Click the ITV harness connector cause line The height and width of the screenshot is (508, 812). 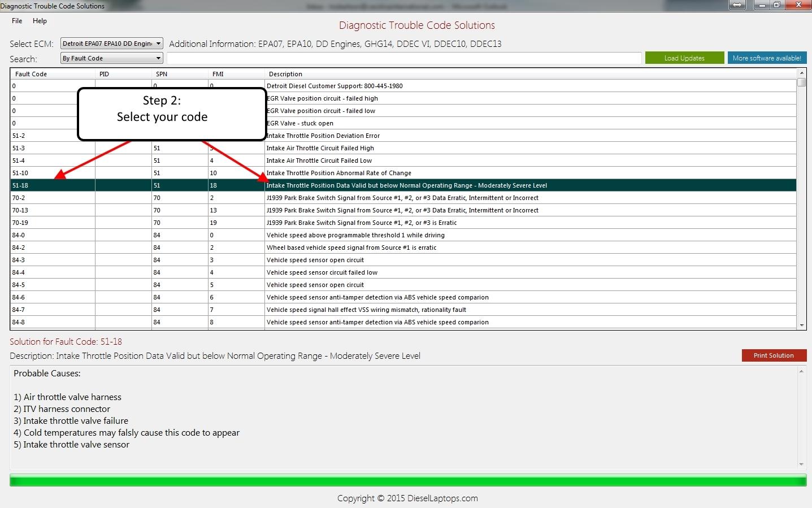[x=62, y=409]
